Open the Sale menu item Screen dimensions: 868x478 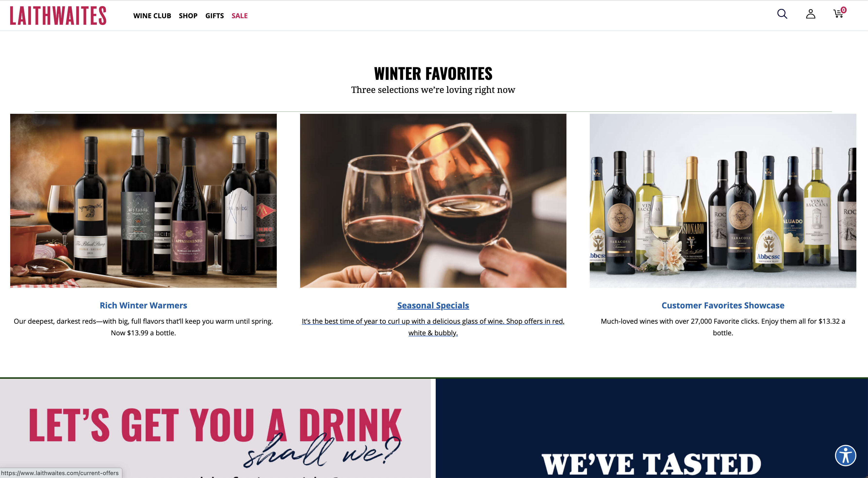pyautogui.click(x=239, y=16)
